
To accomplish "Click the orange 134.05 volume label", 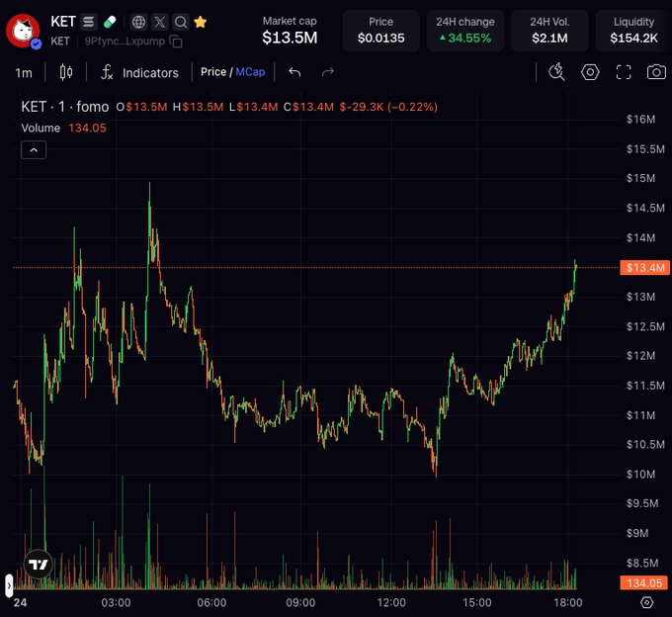I will point(643,583).
